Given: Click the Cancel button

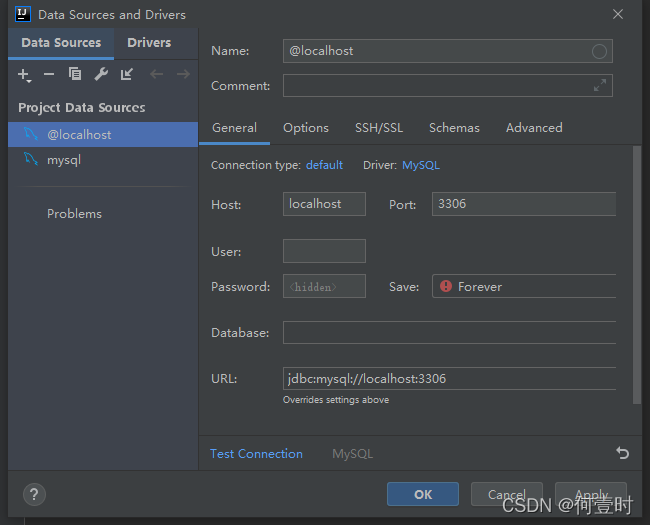Looking at the screenshot, I should click(507, 494).
